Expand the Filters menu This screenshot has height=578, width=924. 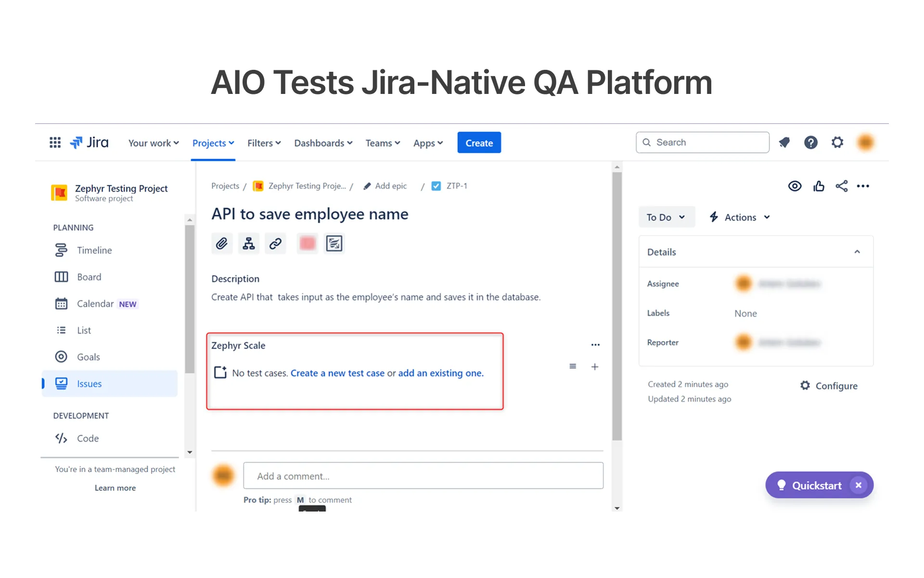pos(264,143)
